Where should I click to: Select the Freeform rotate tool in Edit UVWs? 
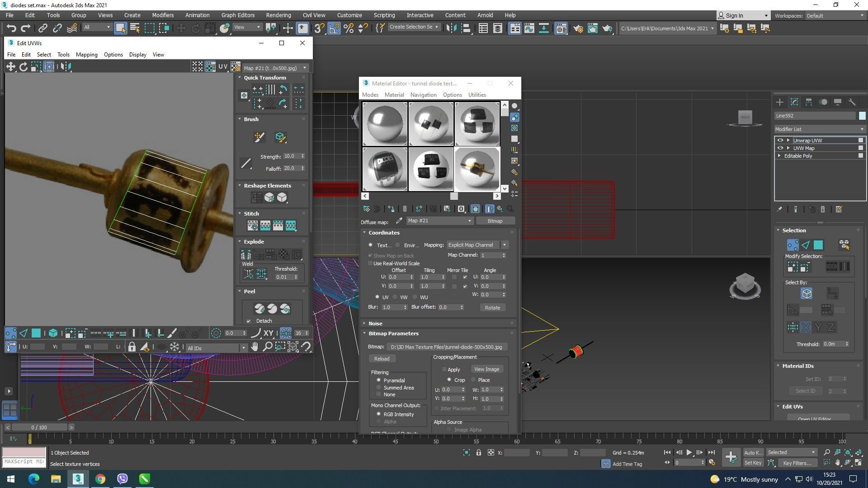tap(23, 67)
